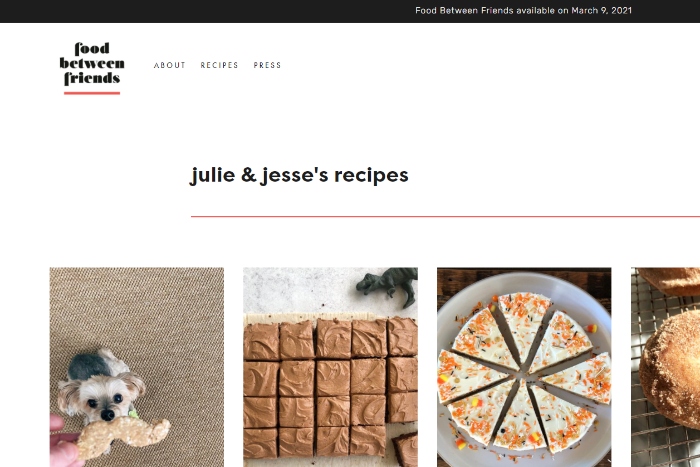Click the book availability announcement text
Screen dimensions: 700x467
[523, 10]
